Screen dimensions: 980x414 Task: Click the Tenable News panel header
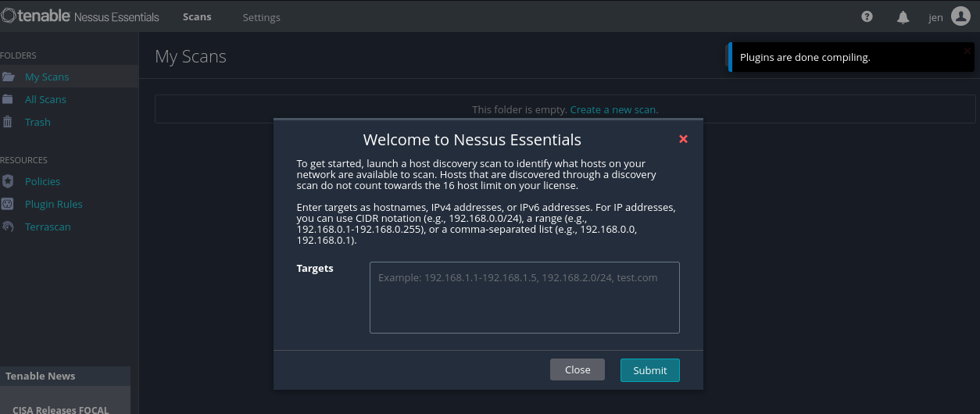pos(65,376)
